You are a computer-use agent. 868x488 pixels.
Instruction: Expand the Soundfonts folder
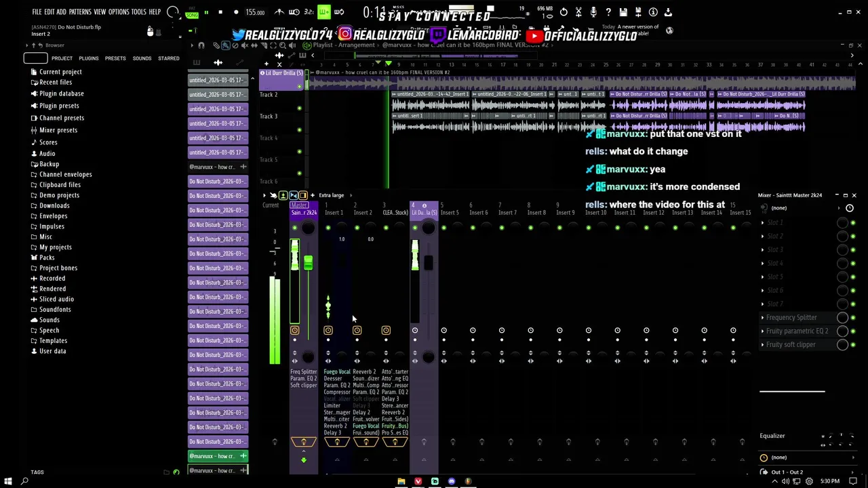[55, 310]
